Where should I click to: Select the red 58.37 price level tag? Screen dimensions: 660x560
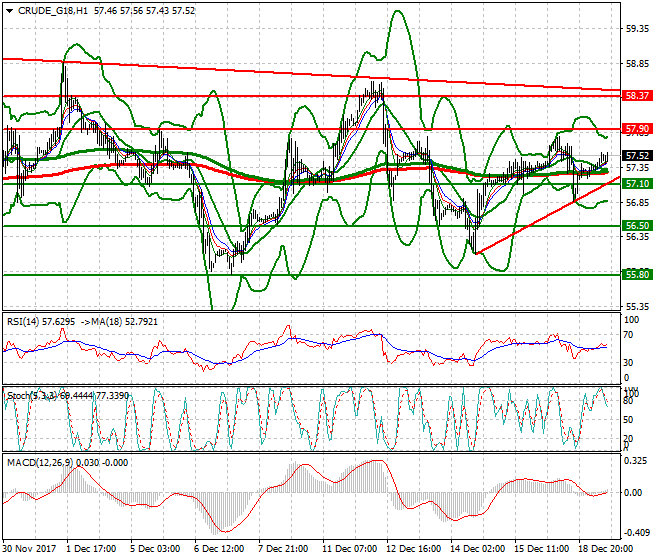coord(637,95)
